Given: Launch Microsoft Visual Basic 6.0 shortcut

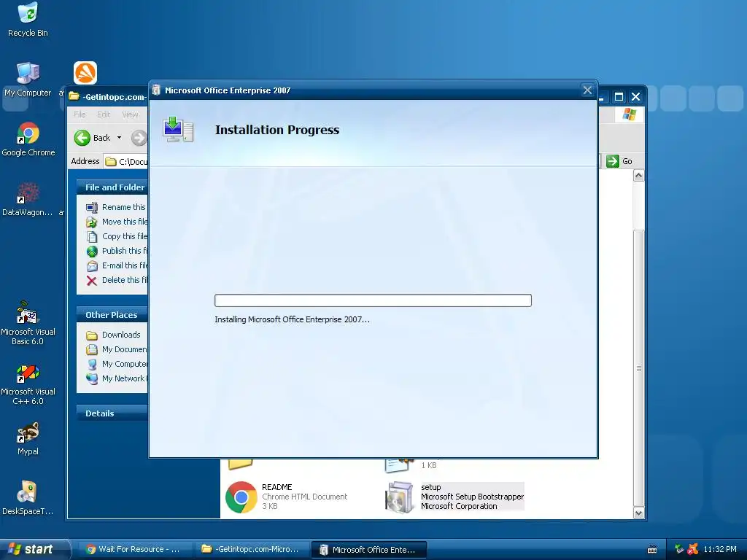Looking at the screenshot, I should coord(28,323).
